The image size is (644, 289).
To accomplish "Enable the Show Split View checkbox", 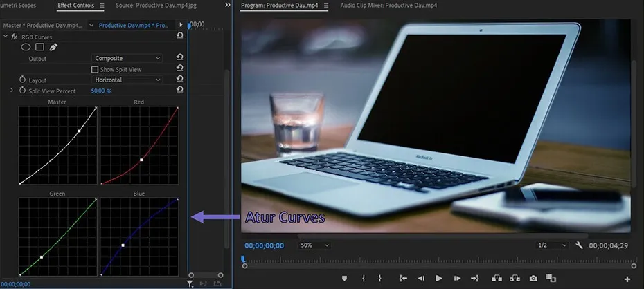I will (95, 70).
